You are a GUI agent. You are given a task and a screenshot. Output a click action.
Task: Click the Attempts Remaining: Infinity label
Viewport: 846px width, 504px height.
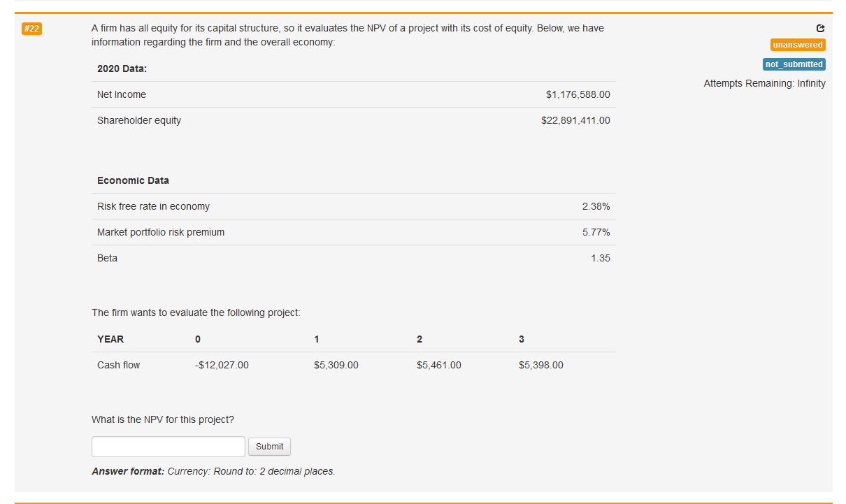click(x=764, y=83)
